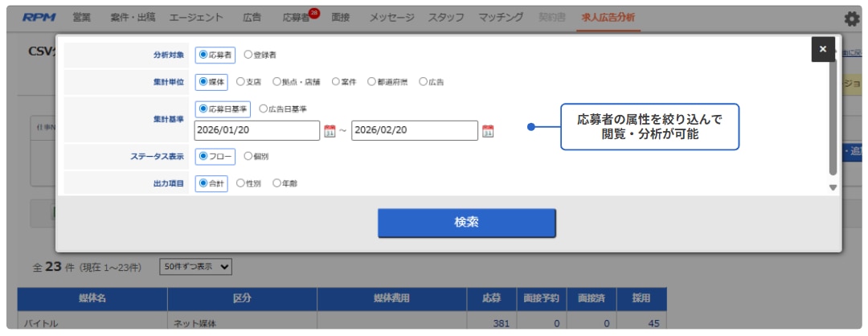
Task: Click the RPM logo
Action: [39, 17]
